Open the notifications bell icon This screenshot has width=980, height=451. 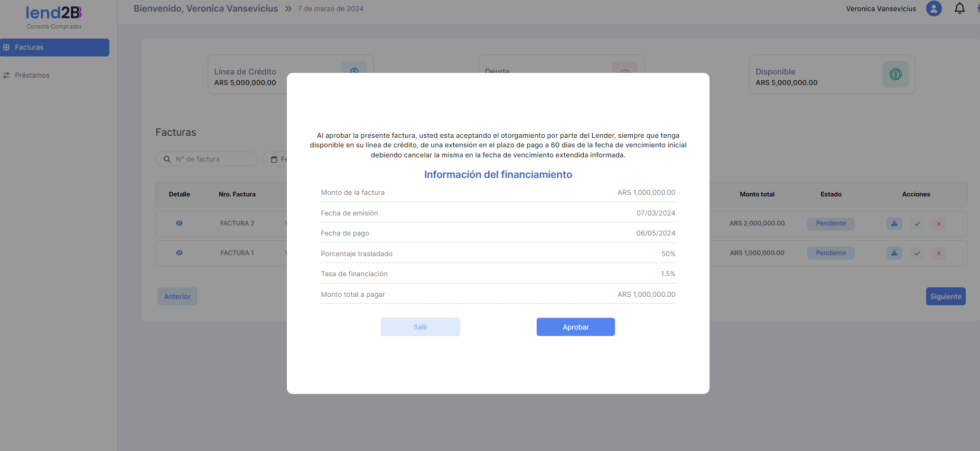(x=959, y=8)
